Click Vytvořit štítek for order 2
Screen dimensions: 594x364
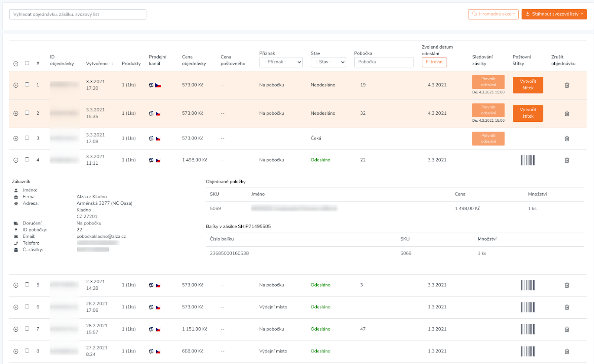(x=528, y=113)
